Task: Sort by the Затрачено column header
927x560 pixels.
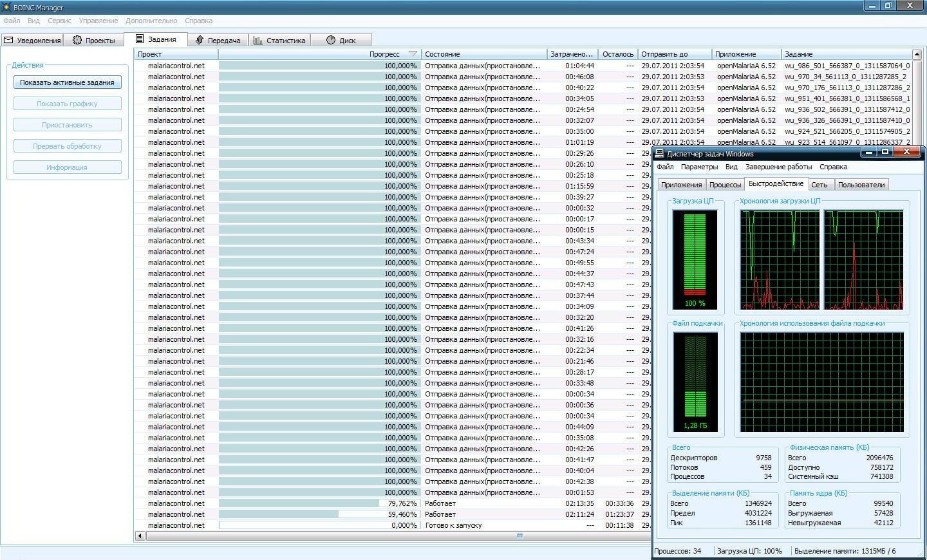Action: point(572,54)
